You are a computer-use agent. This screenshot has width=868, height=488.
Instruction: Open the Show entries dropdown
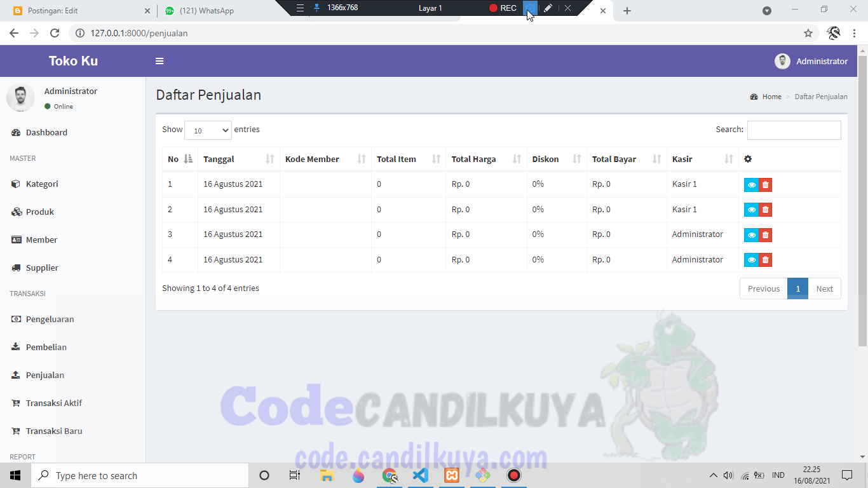click(208, 130)
